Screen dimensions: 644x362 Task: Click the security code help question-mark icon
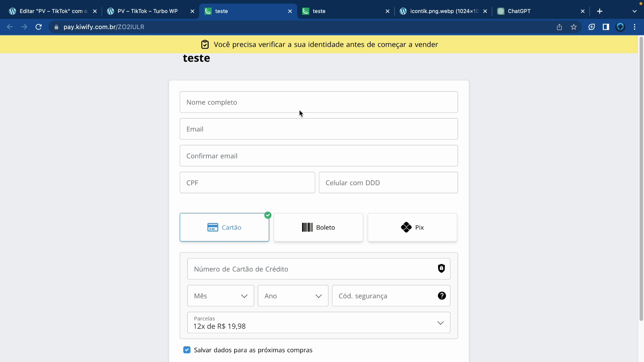click(x=442, y=296)
